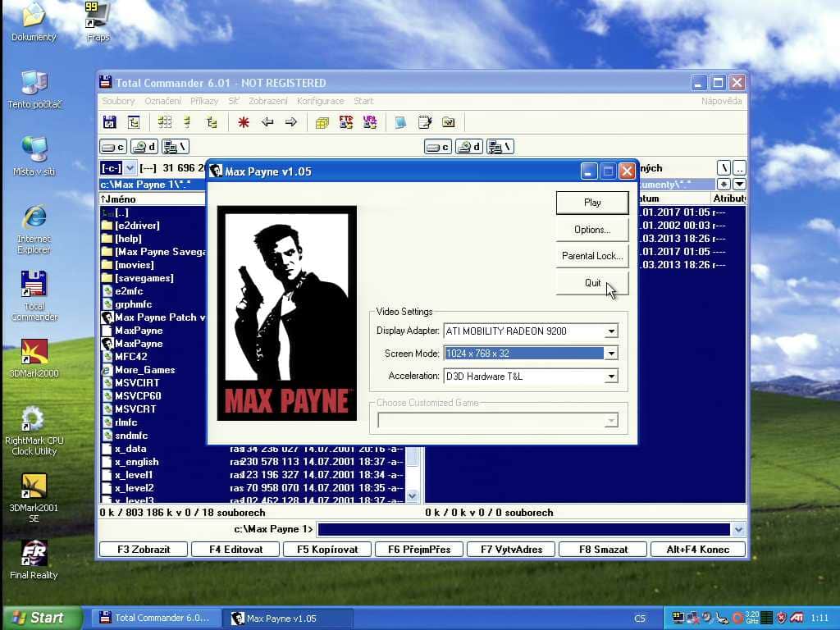The width and height of the screenshot is (840, 630).
Task: Select the x_english file
Action: pos(137,462)
